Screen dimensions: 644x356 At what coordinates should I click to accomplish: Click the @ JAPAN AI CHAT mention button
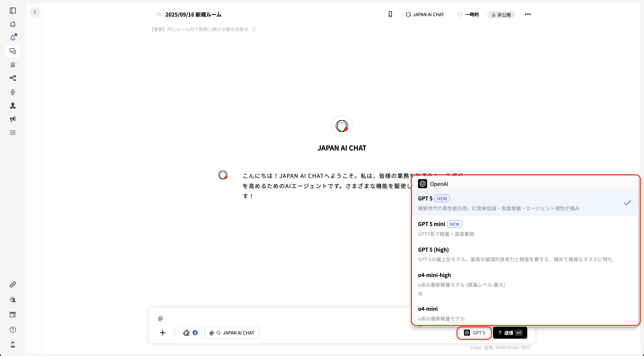click(231, 332)
